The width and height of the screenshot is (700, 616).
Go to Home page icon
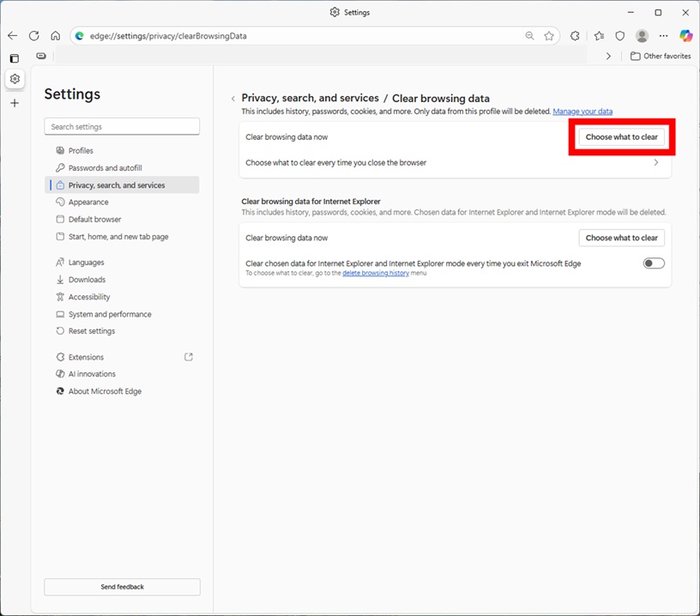[x=55, y=36]
